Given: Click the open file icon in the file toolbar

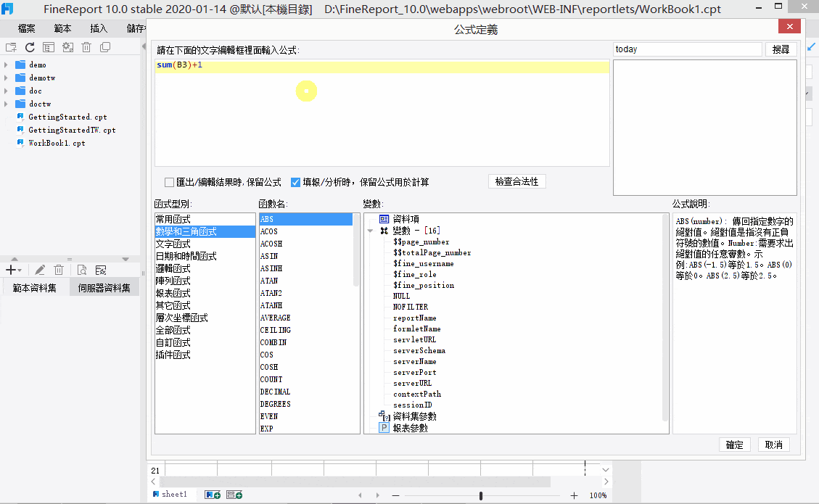Looking at the screenshot, I should click(x=49, y=48).
